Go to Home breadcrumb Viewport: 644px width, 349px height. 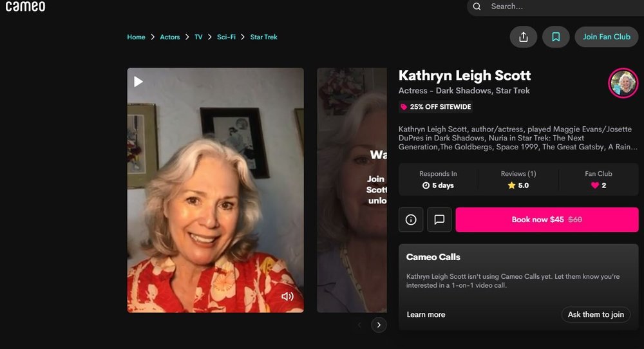136,37
